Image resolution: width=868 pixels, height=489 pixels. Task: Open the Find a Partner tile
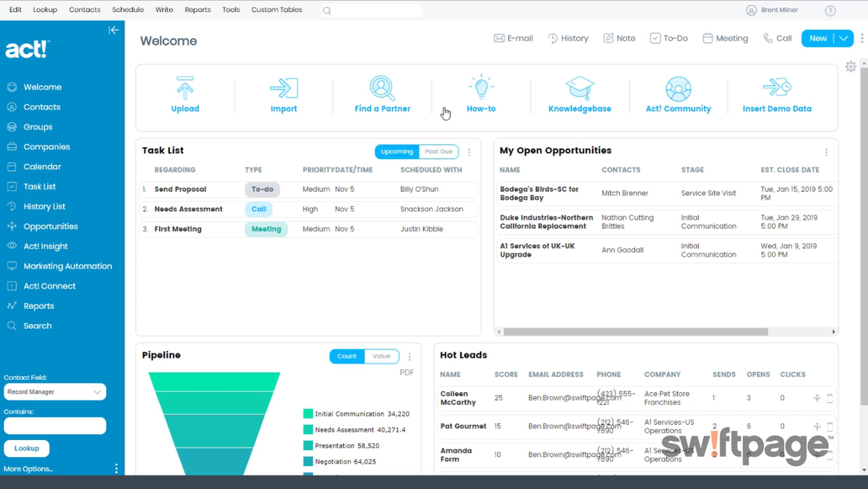[382, 94]
